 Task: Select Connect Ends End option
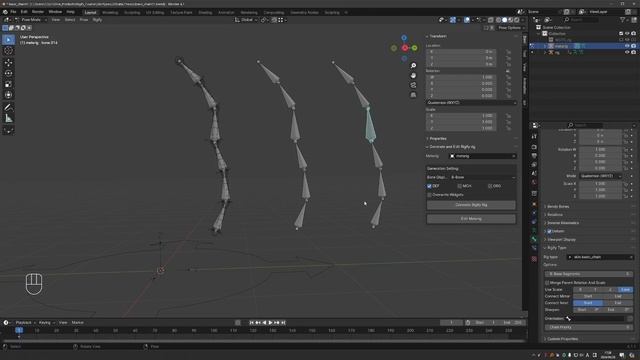point(618,303)
